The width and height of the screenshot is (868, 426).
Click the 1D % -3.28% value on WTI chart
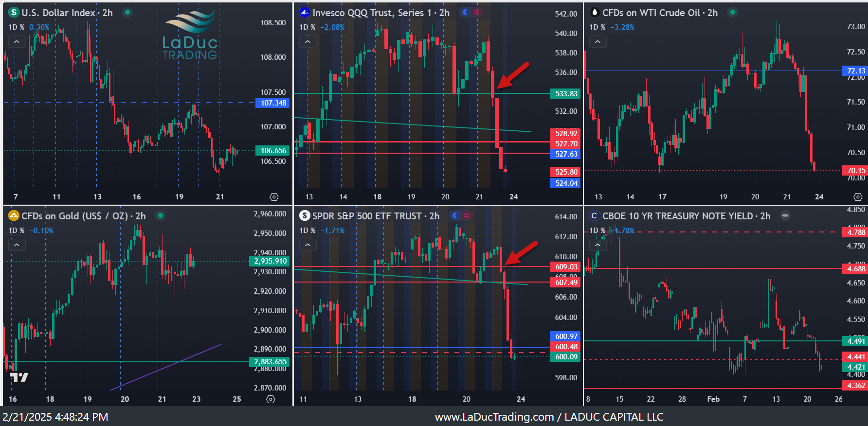click(x=622, y=27)
